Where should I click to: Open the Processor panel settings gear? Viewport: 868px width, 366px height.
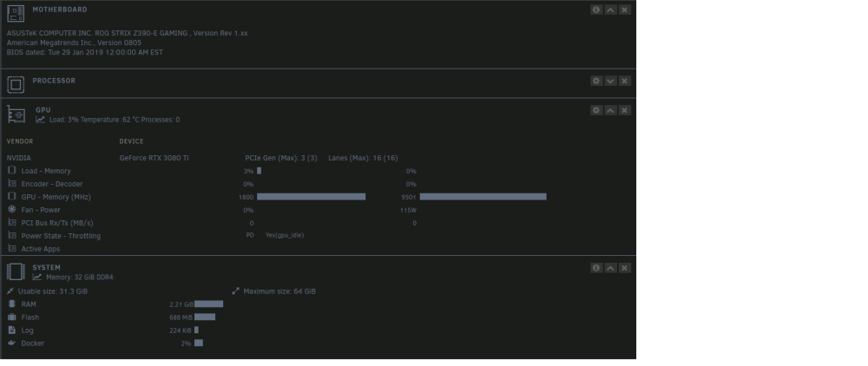coord(596,81)
